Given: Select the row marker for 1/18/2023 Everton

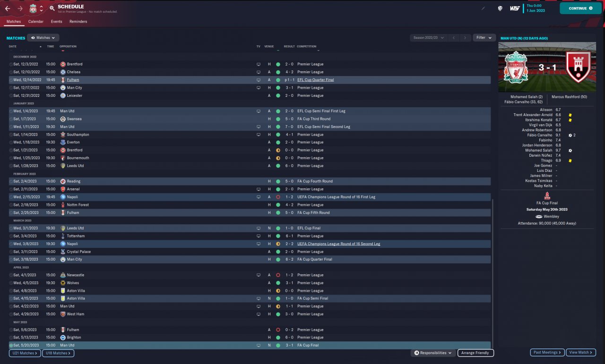Looking at the screenshot, I should 11,142.
